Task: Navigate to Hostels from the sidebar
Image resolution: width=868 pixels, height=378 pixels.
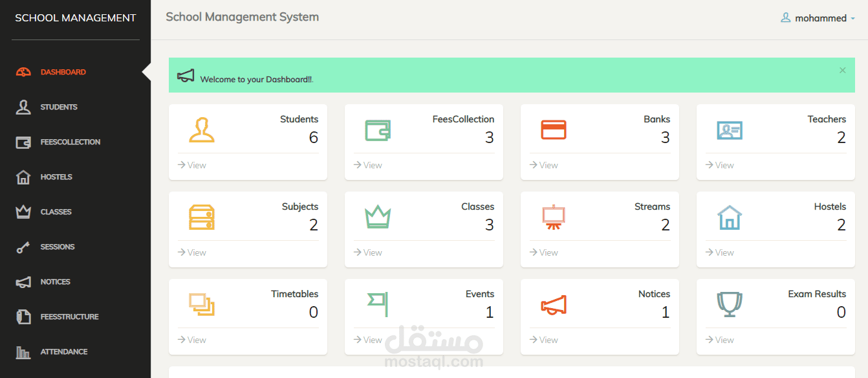Action: [x=56, y=177]
